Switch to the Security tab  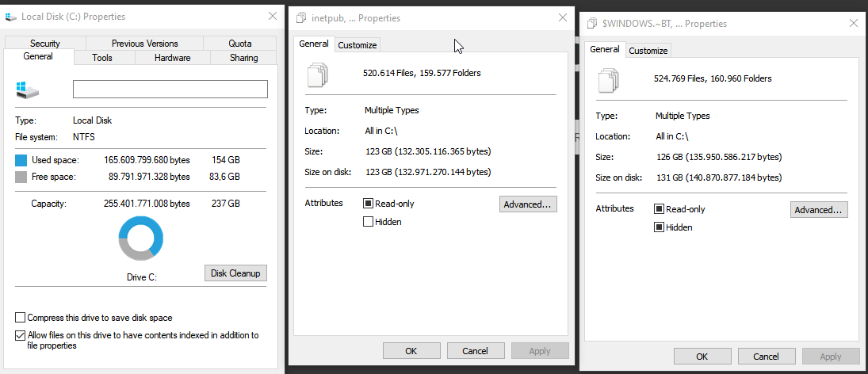tap(45, 44)
